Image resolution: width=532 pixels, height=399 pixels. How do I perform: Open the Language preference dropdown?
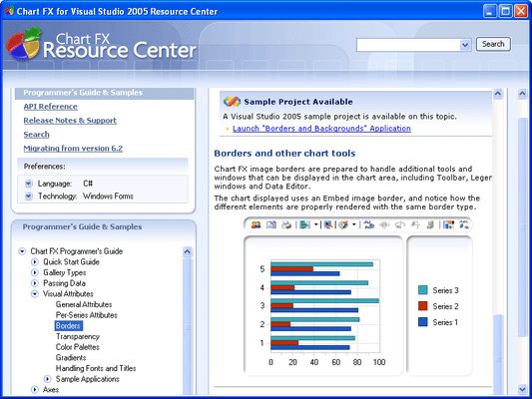pos(29,184)
